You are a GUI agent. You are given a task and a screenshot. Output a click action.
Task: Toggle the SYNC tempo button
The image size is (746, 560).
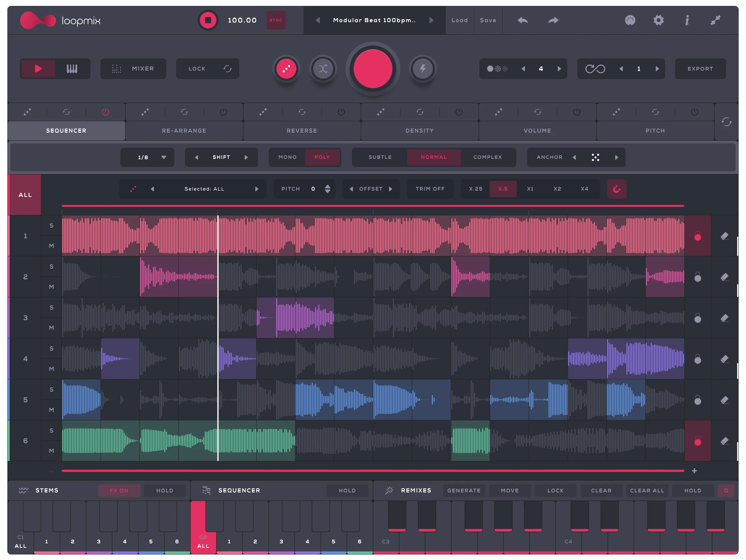[x=276, y=20]
